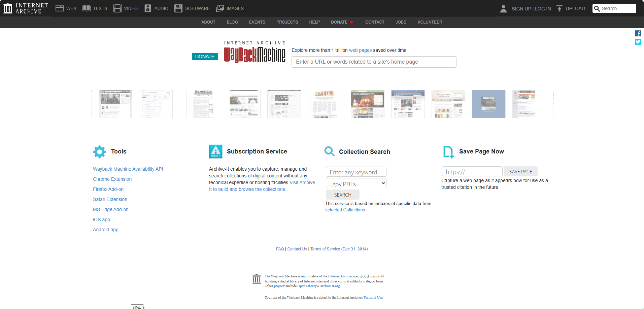Click the user avatar icon
The height and width of the screenshot is (309, 644).
click(503, 8)
